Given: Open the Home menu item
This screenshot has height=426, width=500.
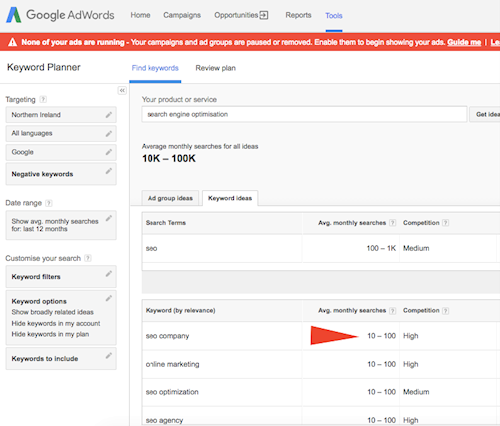Looking at the screenshot, I should click(x=140, y=15).
